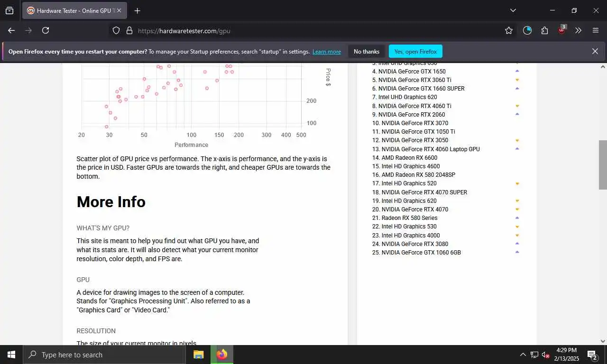Decline with No thanks button
This screenshot has height=364, width=607.
pyautogui.click(x=367, y=51)
